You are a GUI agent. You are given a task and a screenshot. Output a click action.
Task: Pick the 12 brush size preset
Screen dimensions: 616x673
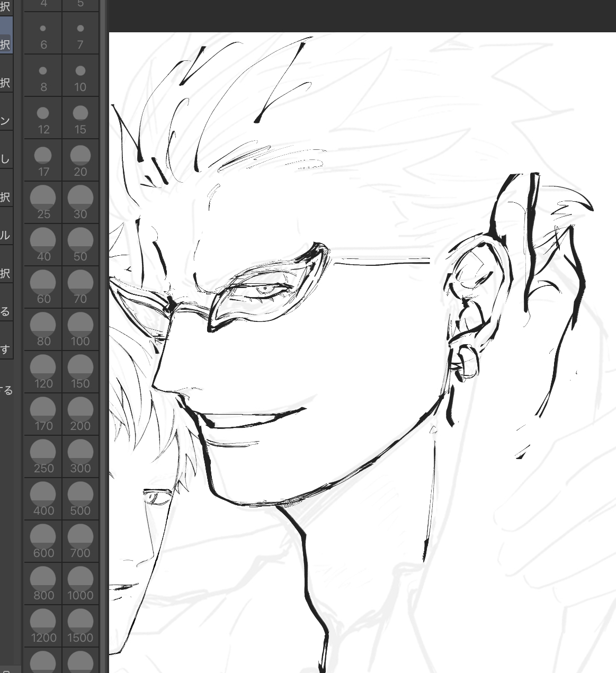pos(43,119)
